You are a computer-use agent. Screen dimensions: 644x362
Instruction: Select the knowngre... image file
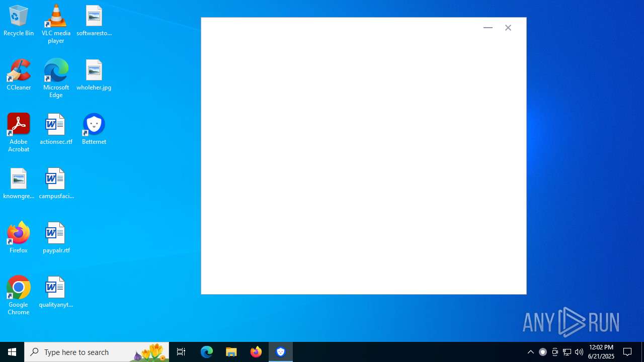click(19, 184)
